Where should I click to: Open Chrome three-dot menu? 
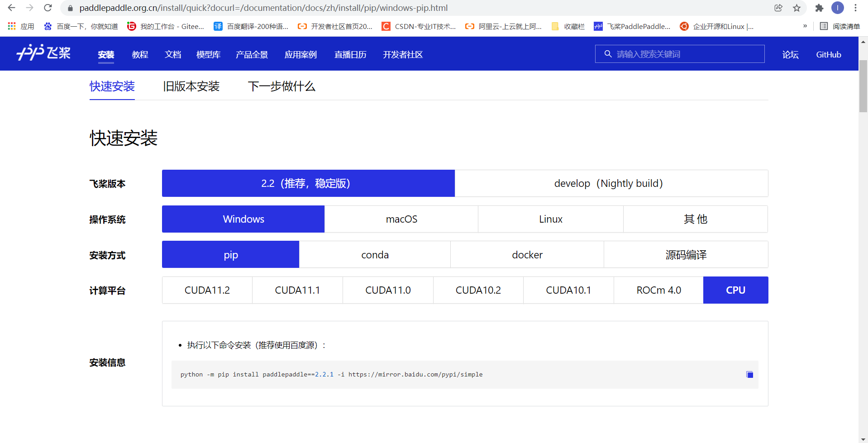pyautogui.click(x=855, y=8)
